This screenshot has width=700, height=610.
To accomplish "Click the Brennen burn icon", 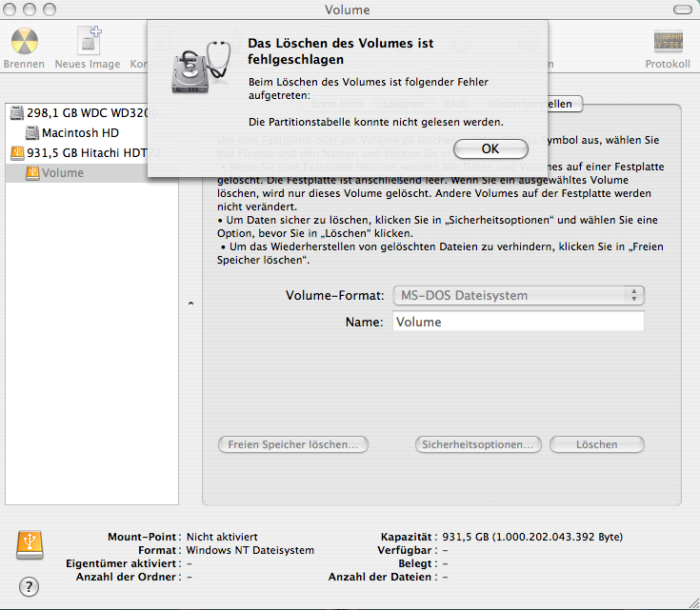I will pos(24,41).
